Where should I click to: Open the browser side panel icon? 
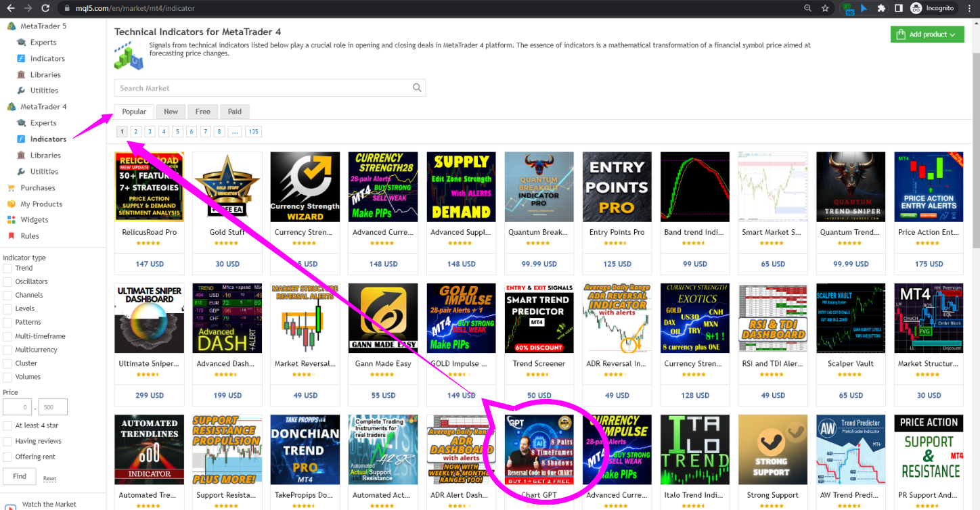(898, 8)
